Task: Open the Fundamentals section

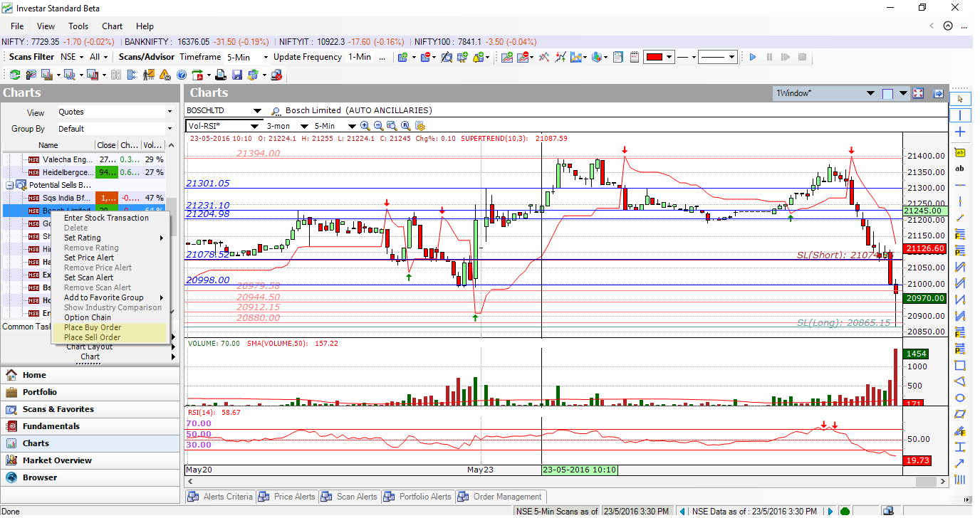Action: [90, 426]
